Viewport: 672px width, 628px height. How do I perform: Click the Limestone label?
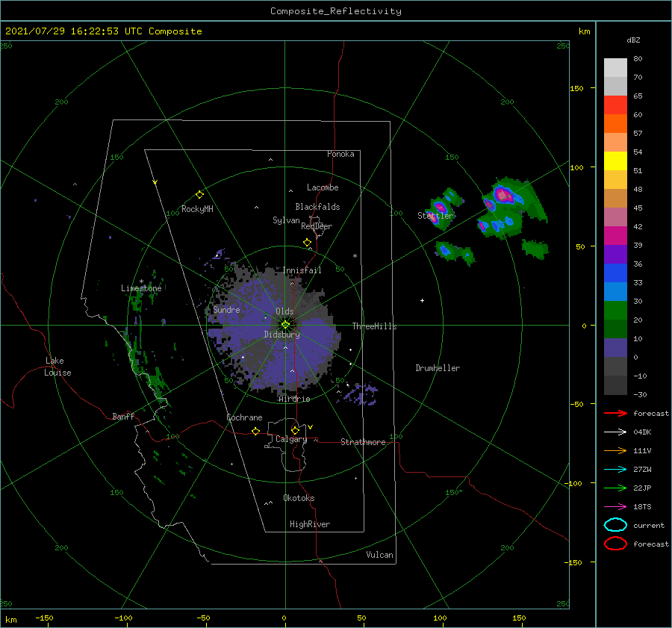[141, 288]
